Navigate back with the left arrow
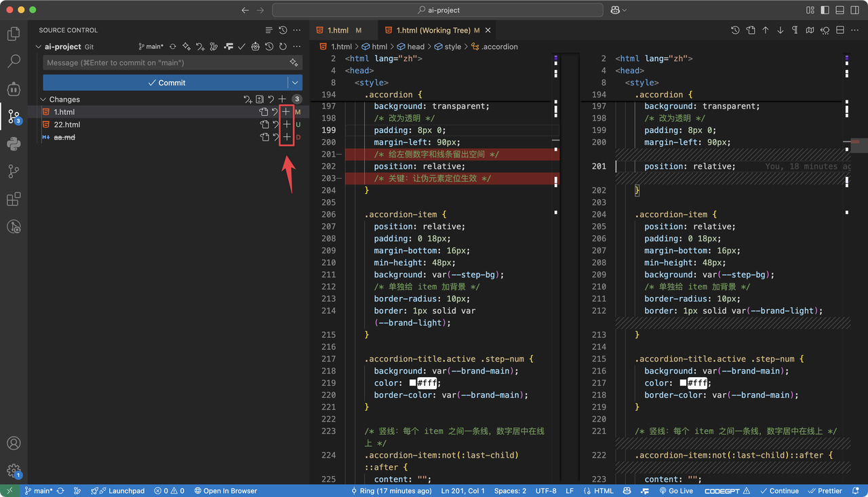Viewport: 868px width, 497px height. click(245, 10)
